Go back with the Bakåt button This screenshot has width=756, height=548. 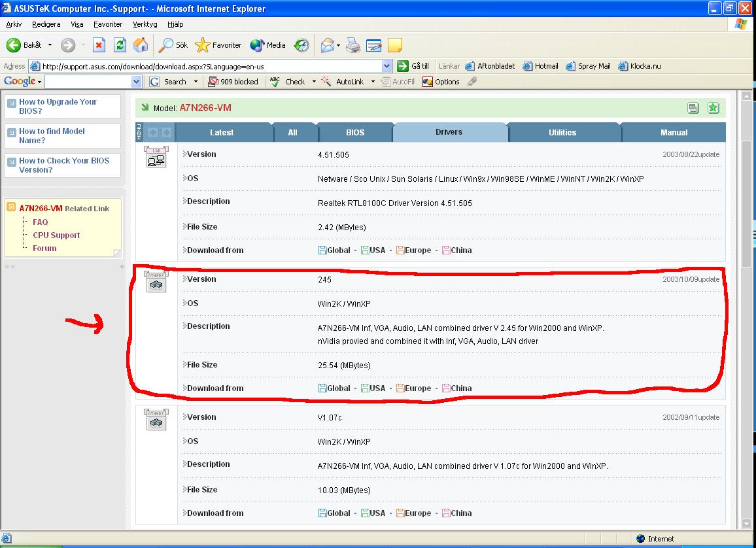tap(24, 45)
